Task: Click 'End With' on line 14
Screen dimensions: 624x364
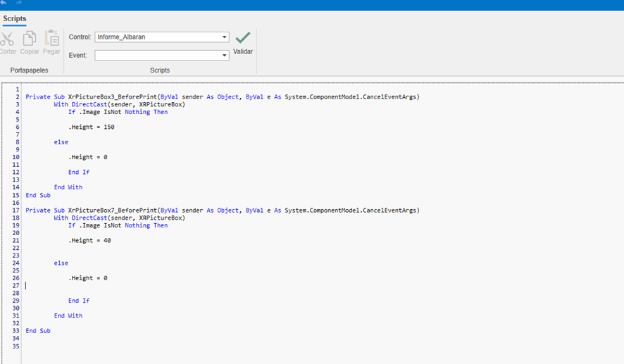Action: click(x=68, y=187)
